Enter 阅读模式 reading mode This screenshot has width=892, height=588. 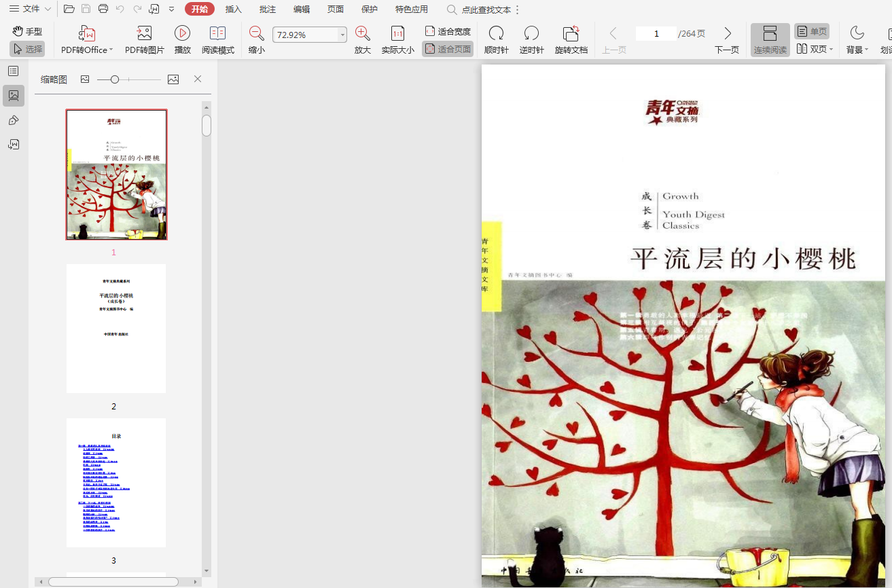coord(218,41)
